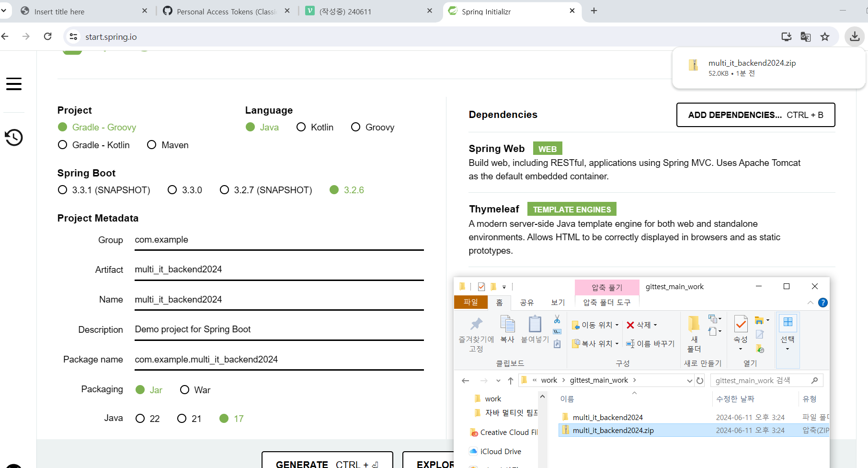Image resolution: width=868 pixels, height=468 pixels.
Task: Edit the Group input field
Action: click(x=279, y=240)
